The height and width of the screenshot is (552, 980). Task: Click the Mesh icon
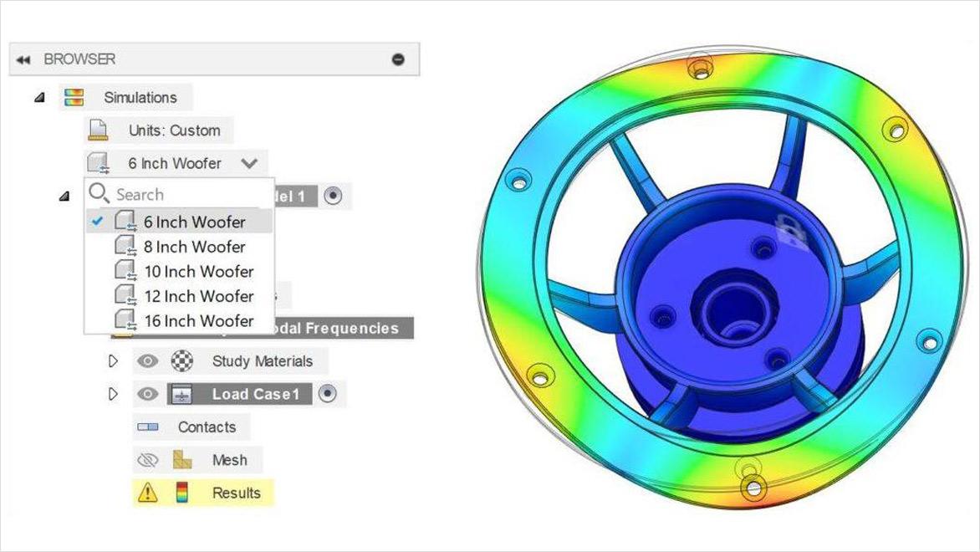(181, 460)
